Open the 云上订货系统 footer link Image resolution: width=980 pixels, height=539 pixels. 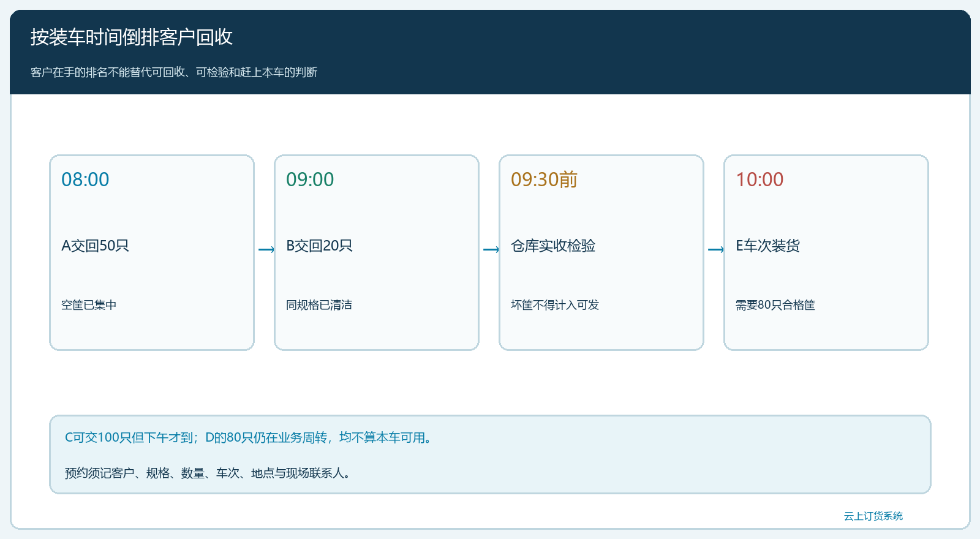pos(873,516)
